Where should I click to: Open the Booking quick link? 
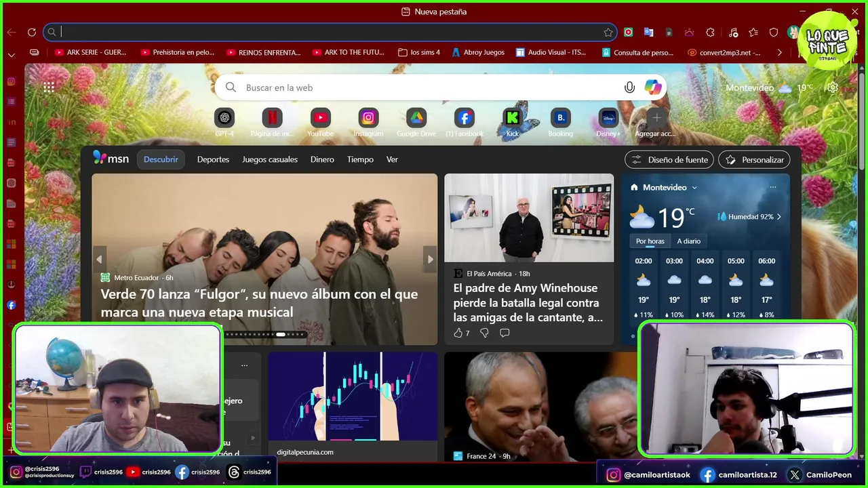click(x=560, y=118)
